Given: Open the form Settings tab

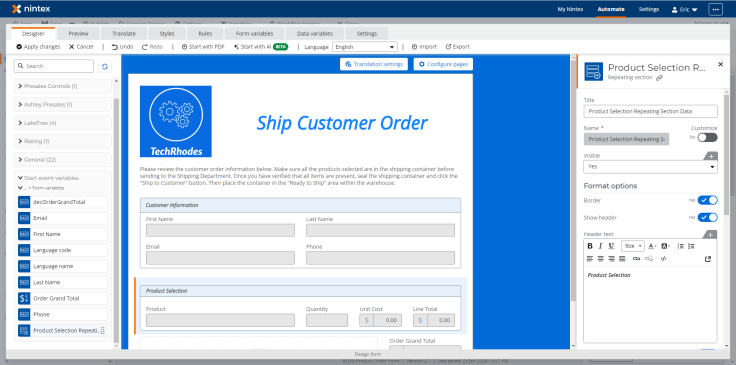Looking at the screenshot, I should 367,33.
